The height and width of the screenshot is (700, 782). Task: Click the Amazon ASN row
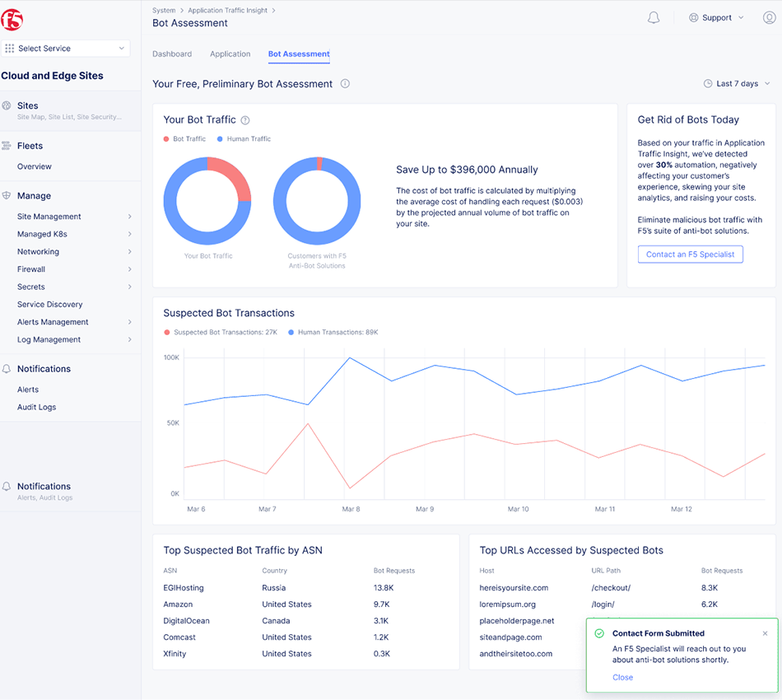point(305,604)
